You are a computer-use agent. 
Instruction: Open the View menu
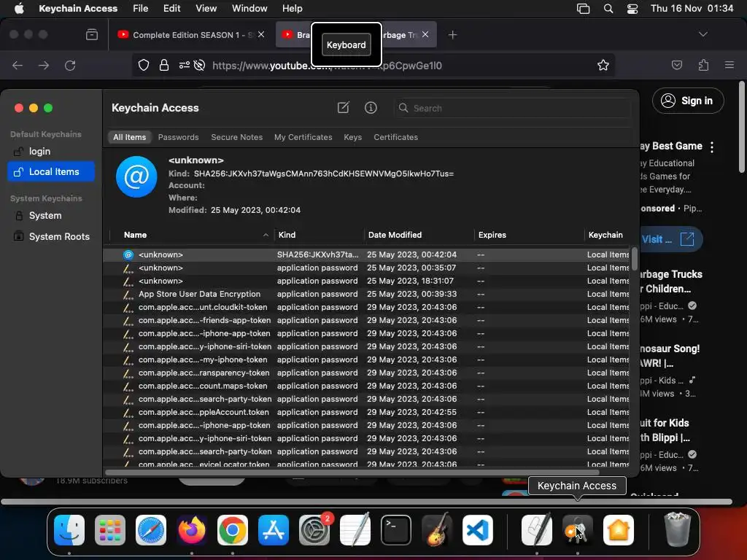tap(206, 9)
